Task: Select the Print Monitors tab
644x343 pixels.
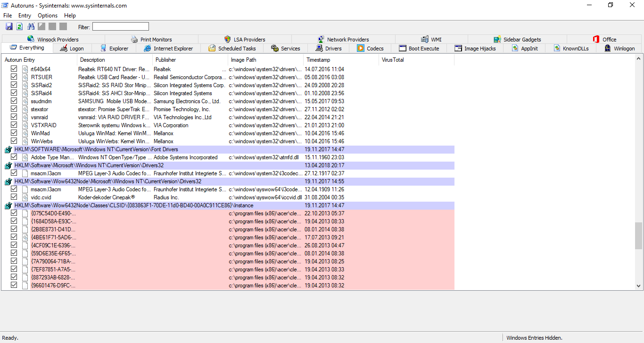Action: pyautogui.click(x=151, y=39)
